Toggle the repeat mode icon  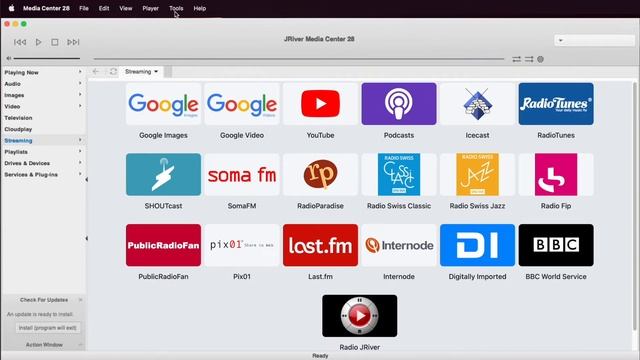516,59
